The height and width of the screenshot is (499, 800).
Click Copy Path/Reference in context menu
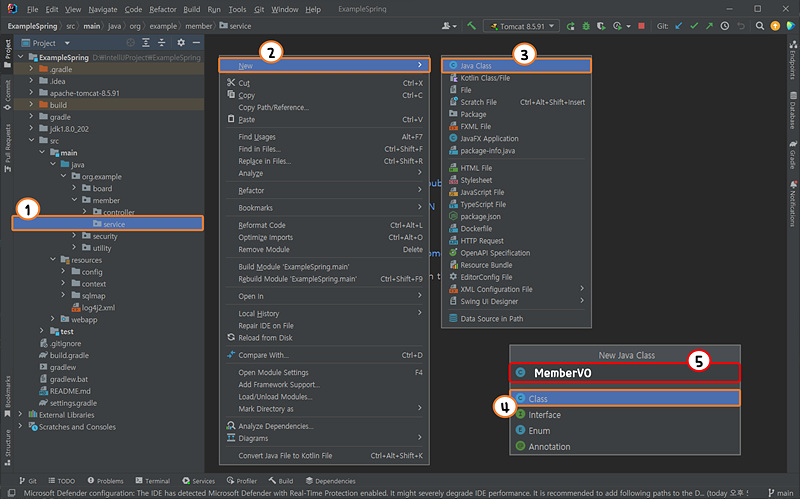tap(324, 107)
